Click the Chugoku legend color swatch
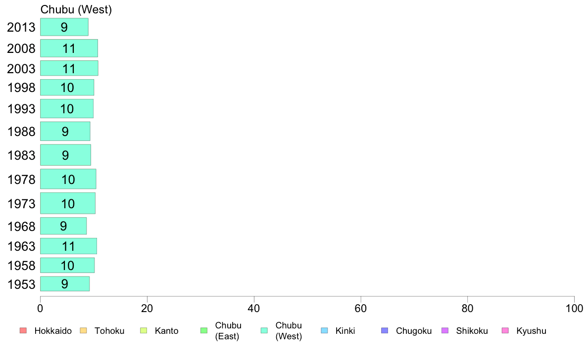Screen dimensions: 588x364 pos(385,331)
